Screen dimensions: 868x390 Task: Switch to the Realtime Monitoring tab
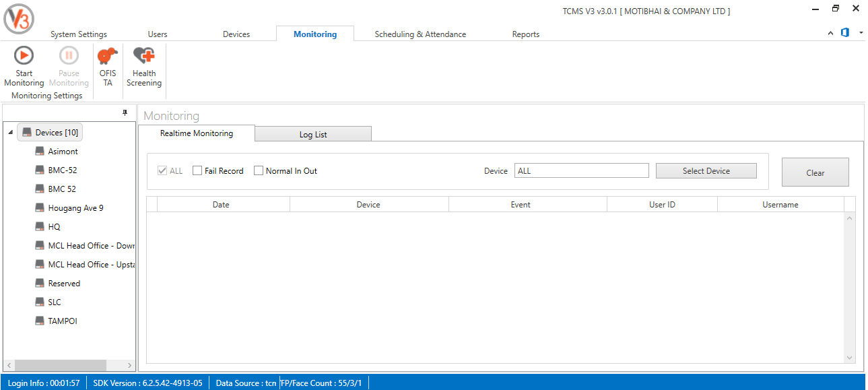(x=197, y=133)
